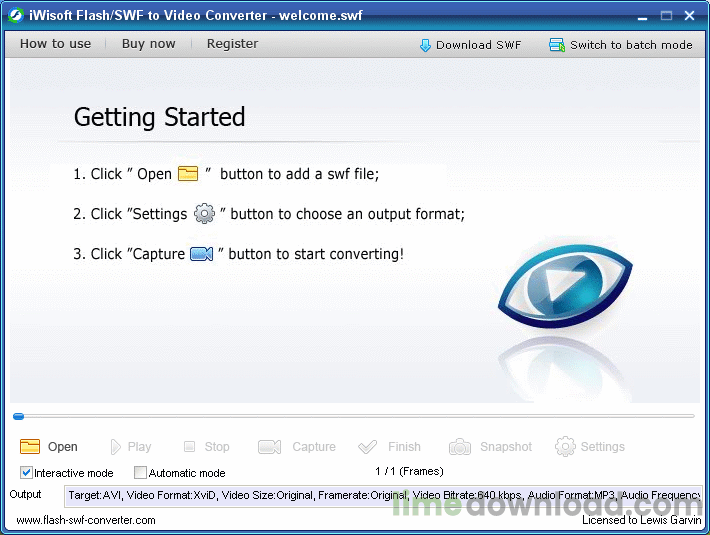The image size is (710, 535).
Task: Click the Open folder icon in the bottom toolbar
Action: click(x=30, y=446)
